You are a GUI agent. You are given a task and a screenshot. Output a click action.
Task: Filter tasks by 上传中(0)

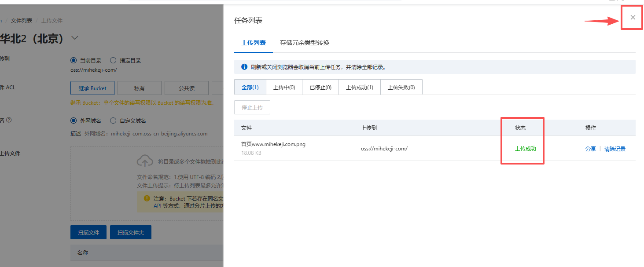(284, 87)
